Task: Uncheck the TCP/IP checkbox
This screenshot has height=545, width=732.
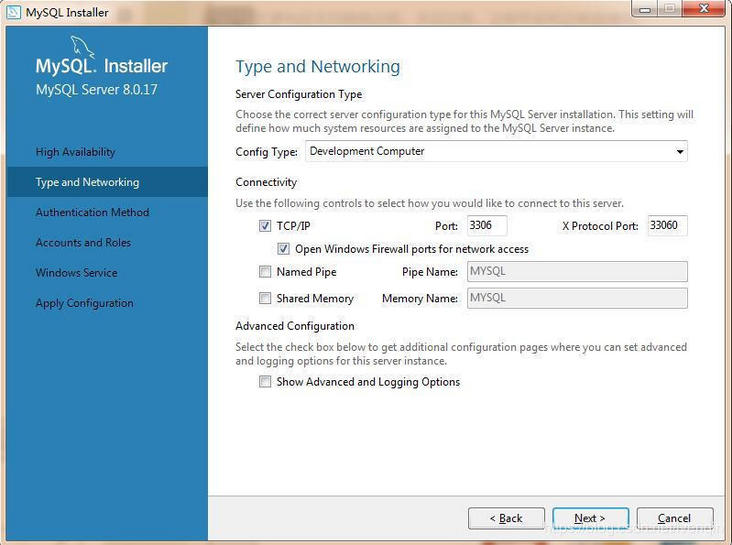Action: coord(265,226)
